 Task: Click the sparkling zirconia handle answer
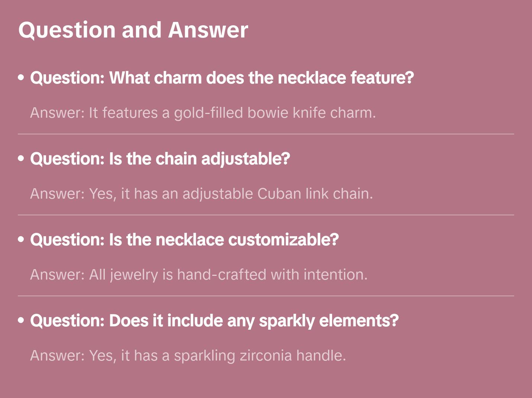(x=188, y=356)
